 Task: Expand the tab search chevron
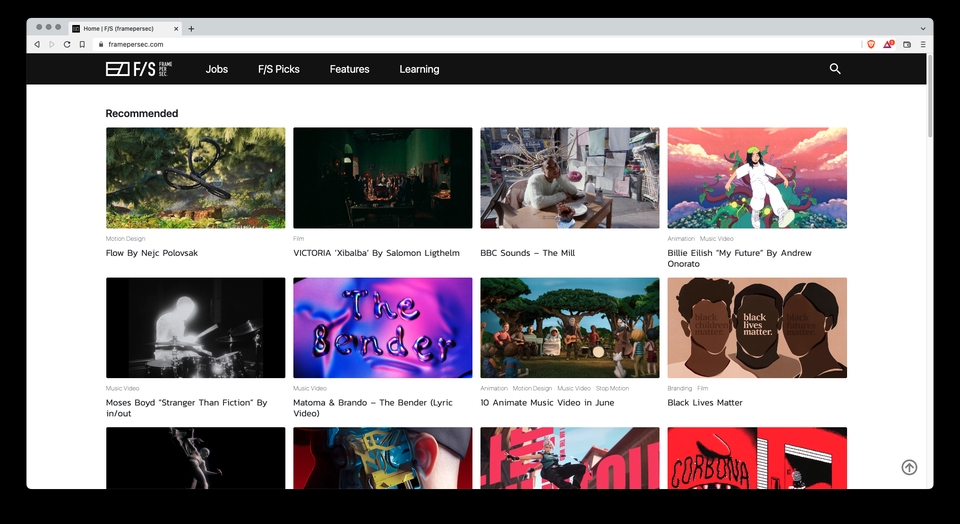tap(923, 28)
